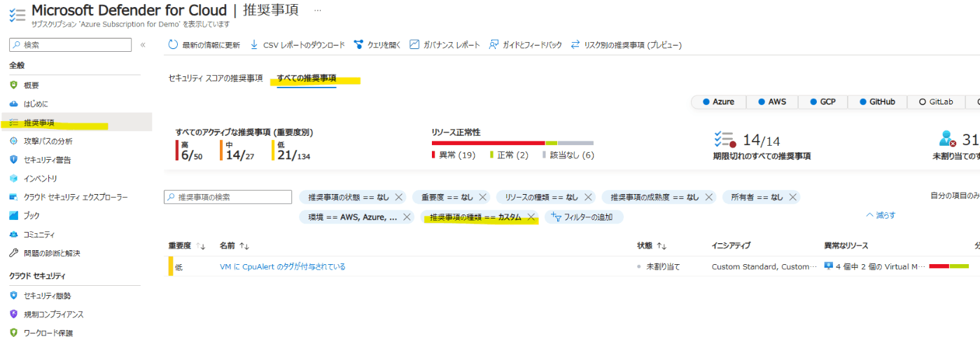Open the 所有者 filter chip dropdown
Viewport: 980px width, 344px height.
[x=757, y=198]
